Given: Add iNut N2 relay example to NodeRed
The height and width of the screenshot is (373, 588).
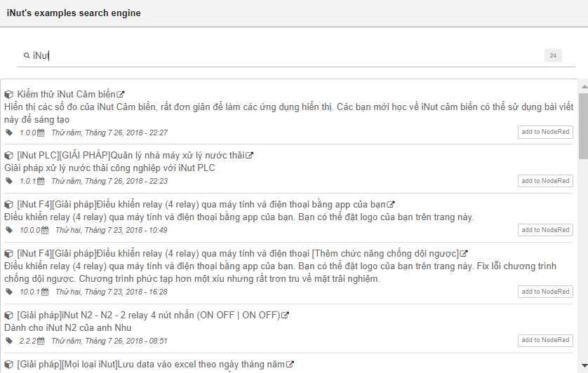Looking at the screenshot, I should pyautogui.click(x=545, y=341).
